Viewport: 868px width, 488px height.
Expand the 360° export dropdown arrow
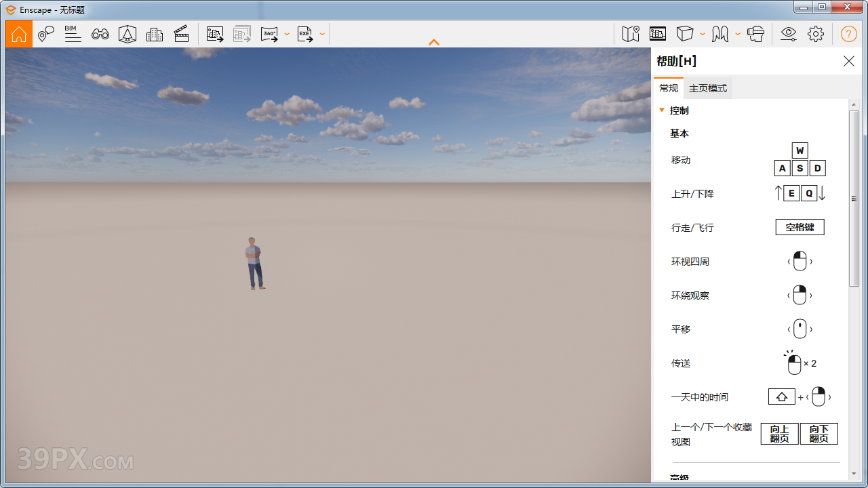287,34
